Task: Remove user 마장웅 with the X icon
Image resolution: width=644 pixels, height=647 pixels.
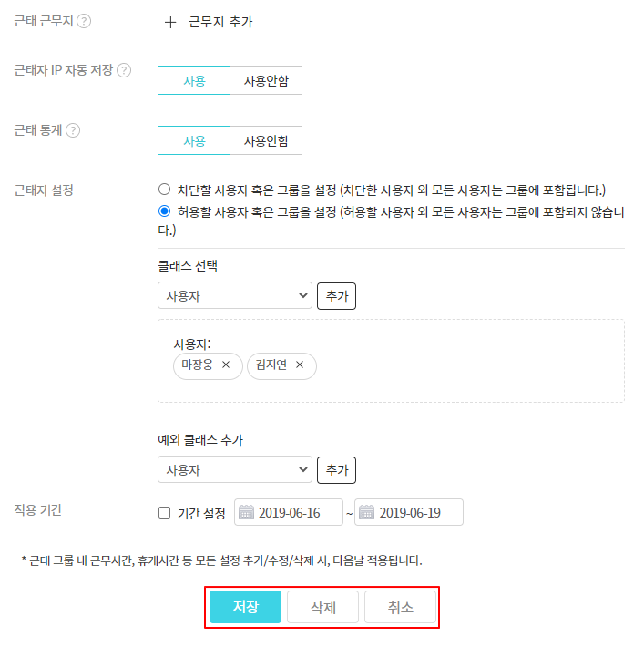Action: pyautogui.click(x=226, y=365)
